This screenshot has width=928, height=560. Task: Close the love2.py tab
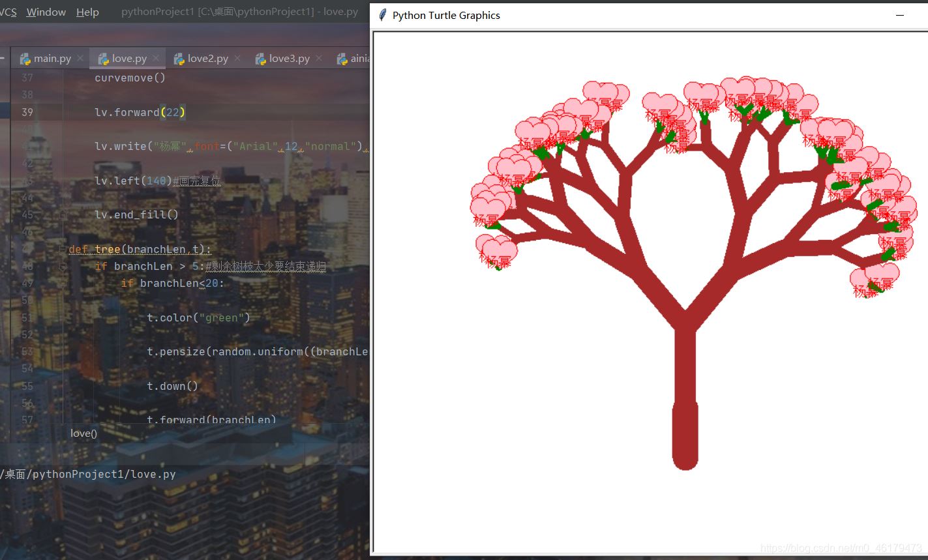pyautogui.click(x=237, y=58)
